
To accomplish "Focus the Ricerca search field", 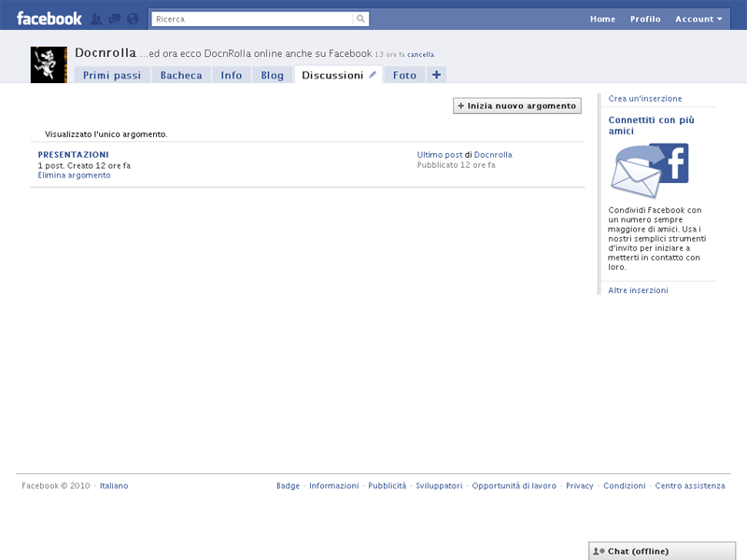I will point(252,19).
